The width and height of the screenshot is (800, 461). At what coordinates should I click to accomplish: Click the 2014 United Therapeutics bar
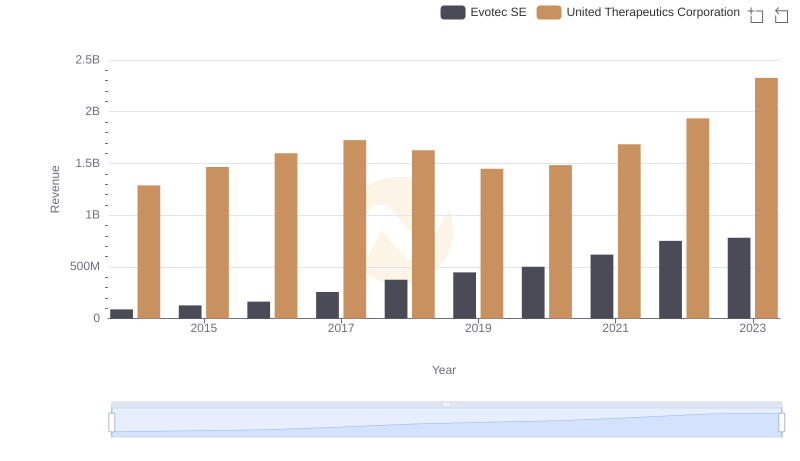149,252
